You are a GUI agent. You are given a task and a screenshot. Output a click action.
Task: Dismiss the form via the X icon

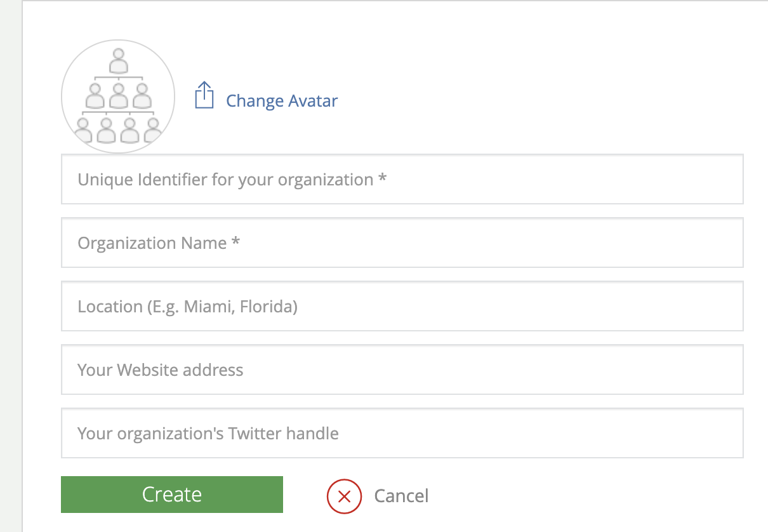pos(344,496)
